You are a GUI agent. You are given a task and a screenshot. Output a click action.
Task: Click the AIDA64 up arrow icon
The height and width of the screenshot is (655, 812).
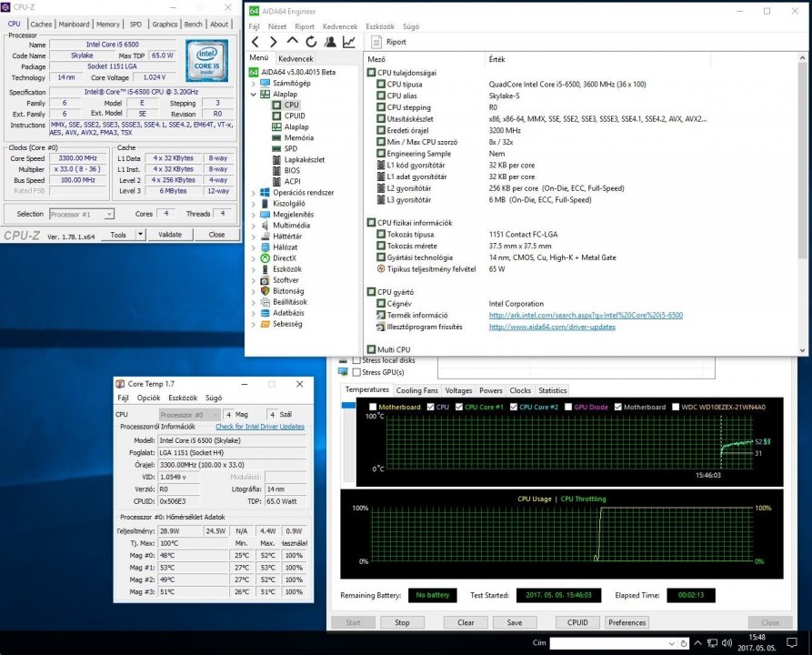(292, 41)
